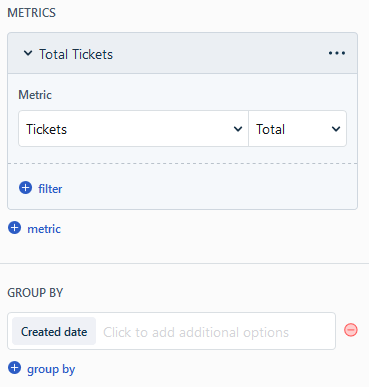
Task: Open the Tickets metric dropdown
Action: (133, 129)
